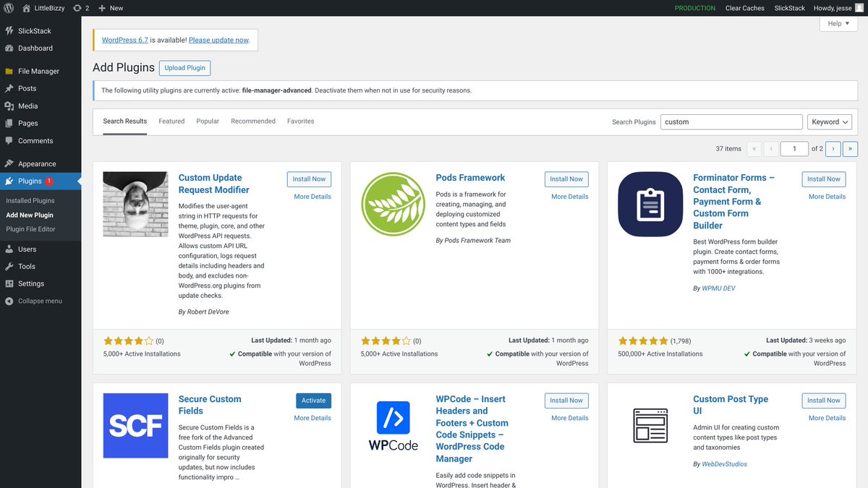Open the WordPress logo menu
The image size is (868, 488).
(9, 8)
